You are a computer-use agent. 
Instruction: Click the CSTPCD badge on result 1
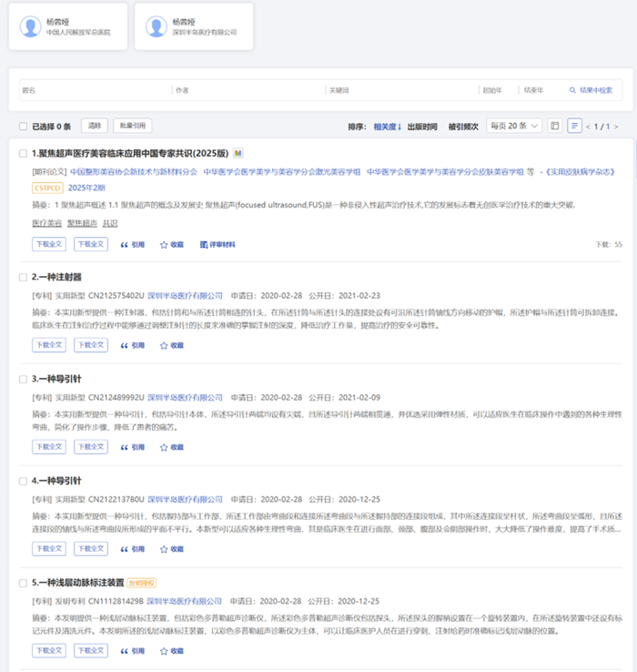(47, 188)
